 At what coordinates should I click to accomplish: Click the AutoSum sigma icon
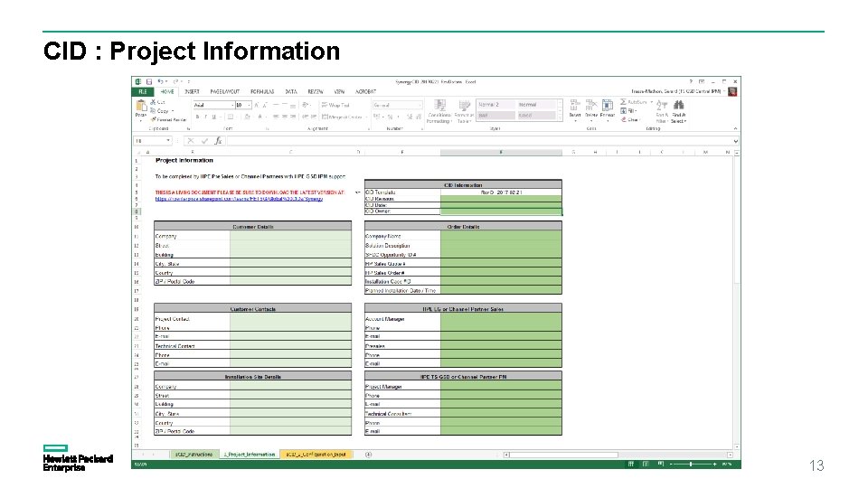click(x=623, y=102)
